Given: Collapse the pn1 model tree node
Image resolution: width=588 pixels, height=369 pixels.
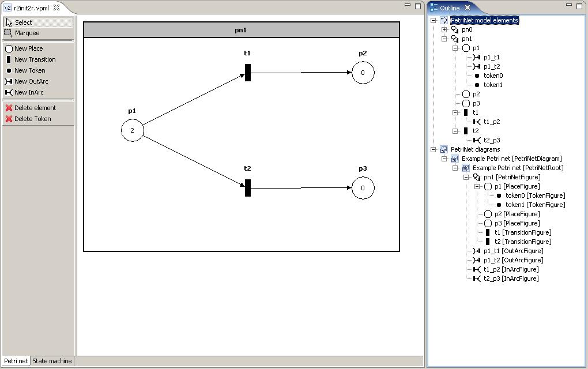Looking at the screenshot, I should pyautogui.click(x=444, y=39).
